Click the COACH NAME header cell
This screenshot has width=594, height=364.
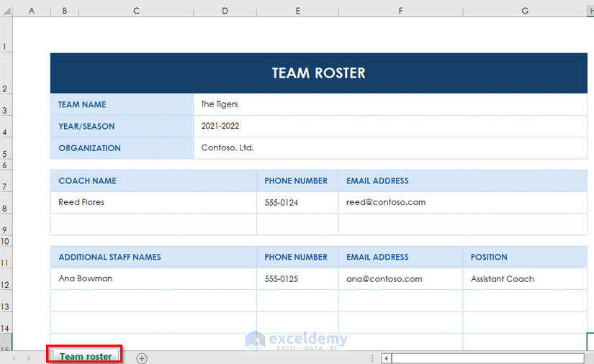tap(153, 181)
